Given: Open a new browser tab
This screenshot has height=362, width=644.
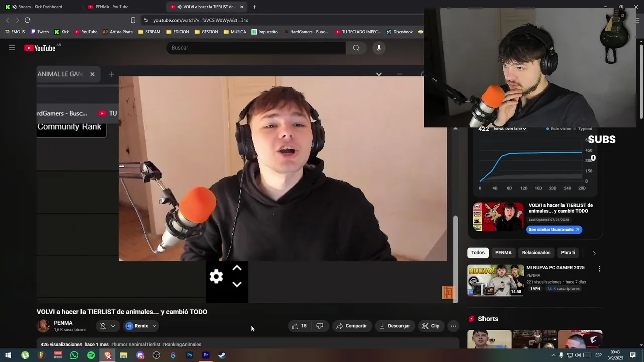Looking at the screenshot, I should pos(254,7).
